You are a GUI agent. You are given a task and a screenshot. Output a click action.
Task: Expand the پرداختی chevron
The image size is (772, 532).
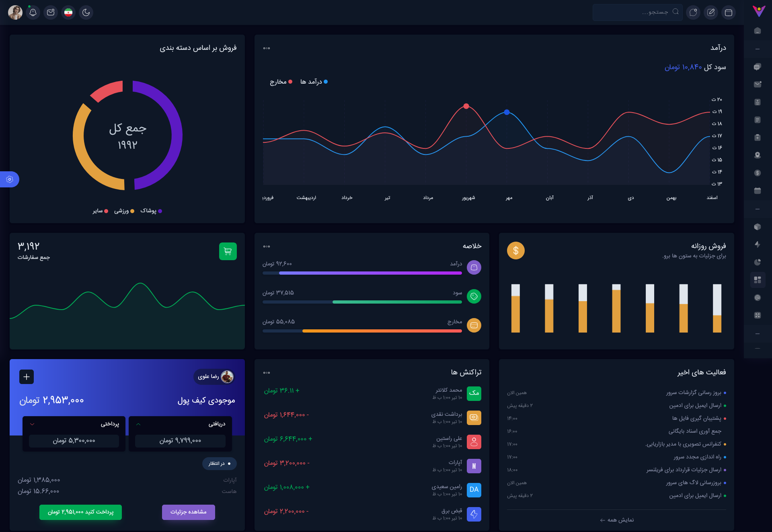click(32, 424)
